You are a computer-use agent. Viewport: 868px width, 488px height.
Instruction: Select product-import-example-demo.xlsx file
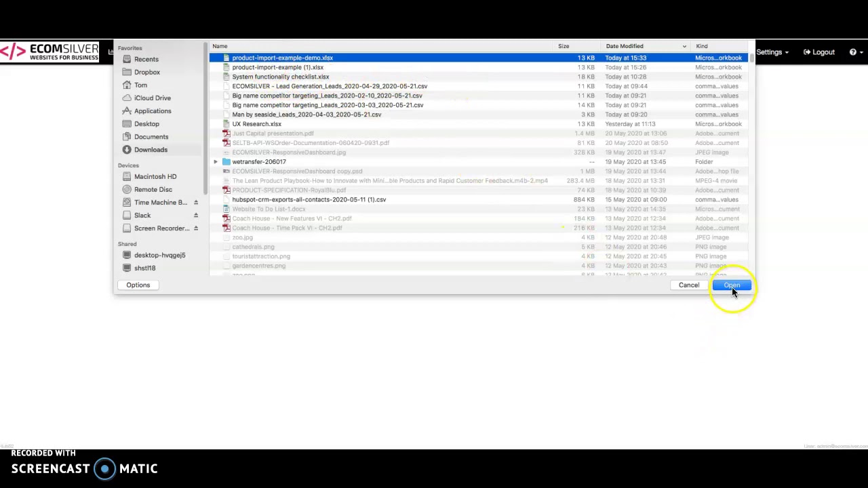478,58
